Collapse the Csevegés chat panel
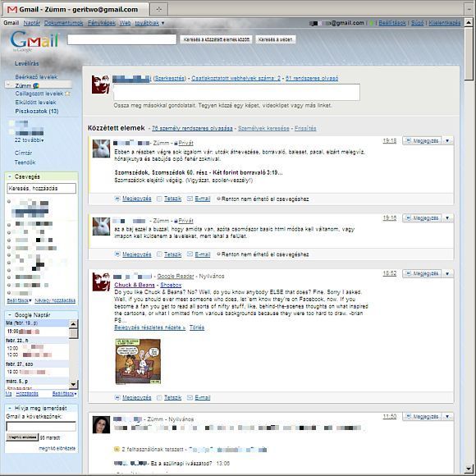 point(9,176)
